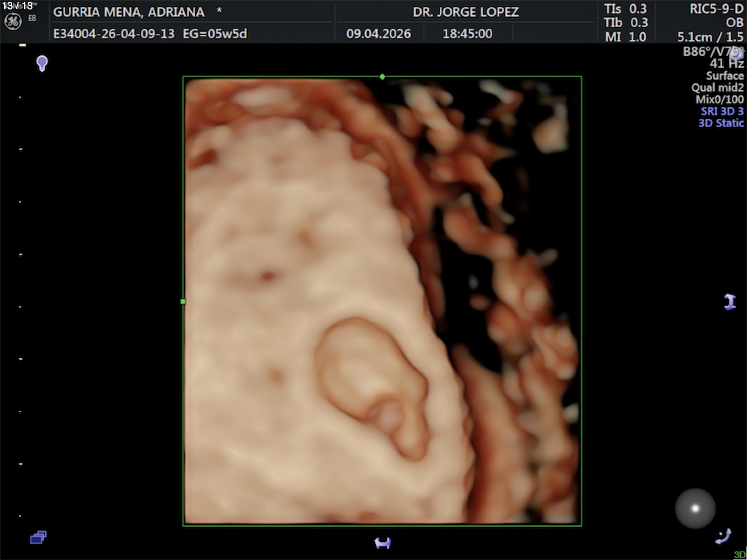Image resolution: width=747 pixels, height=560 pixels.
Task: Click the green square handle on left edge
Action: [183, 301]
